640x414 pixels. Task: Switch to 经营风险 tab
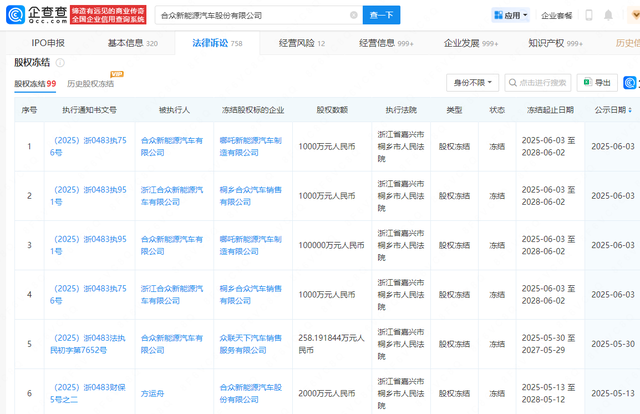click(x=302, y=43)
